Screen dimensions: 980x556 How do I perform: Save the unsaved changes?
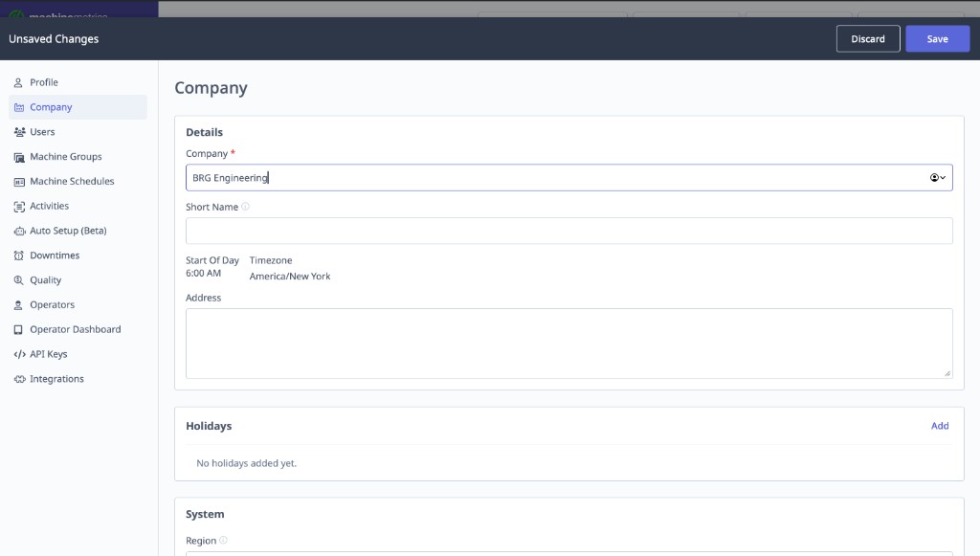coord(937,38)
